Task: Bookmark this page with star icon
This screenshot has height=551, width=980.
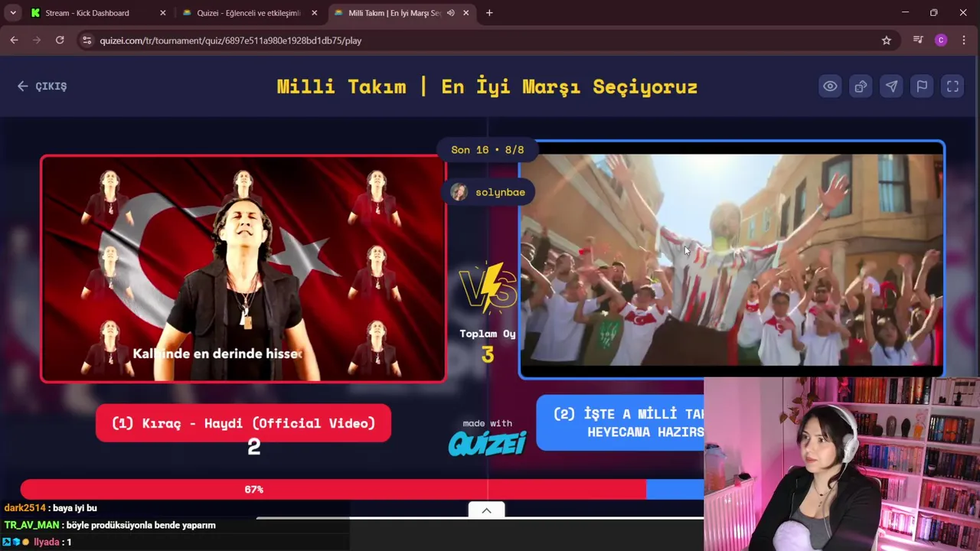Action: pos(887,41)
